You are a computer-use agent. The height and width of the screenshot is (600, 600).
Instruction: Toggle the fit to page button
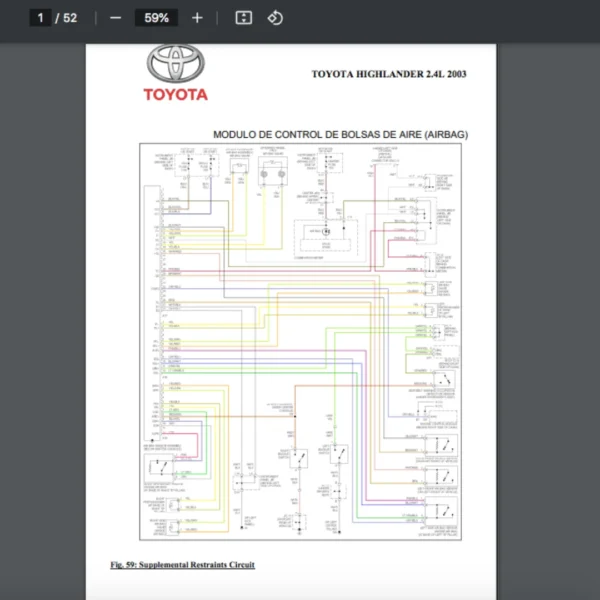click(243, 18)
